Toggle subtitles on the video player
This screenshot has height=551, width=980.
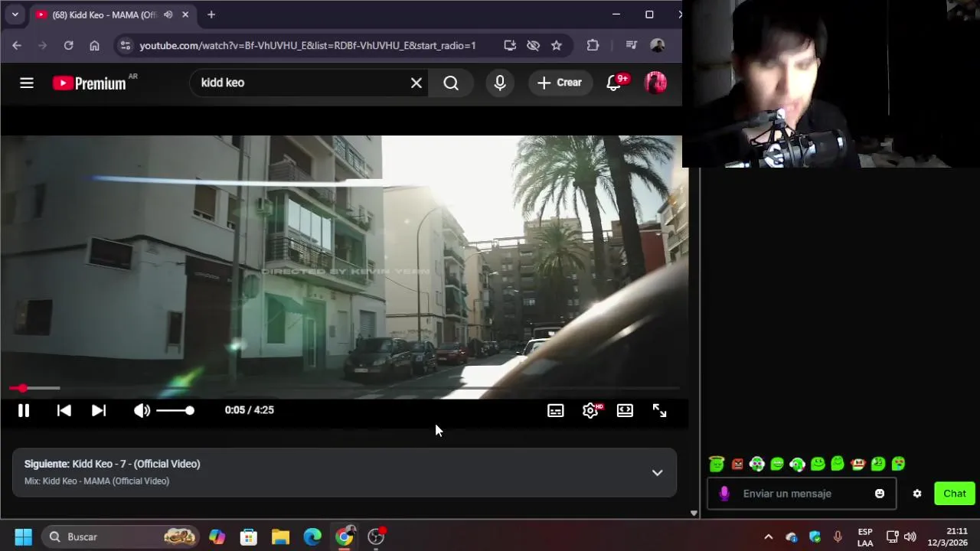(x=556, y=411)
